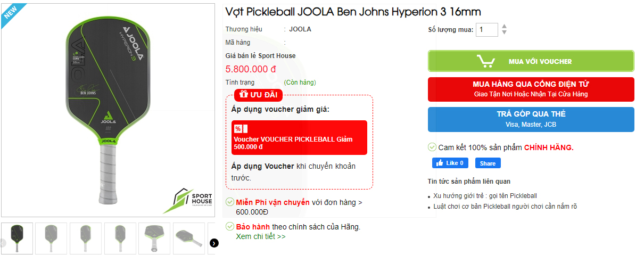Screen dimensions: 644x255
Task: Click the green check icon beside Bảo hành
Action: 230,226
